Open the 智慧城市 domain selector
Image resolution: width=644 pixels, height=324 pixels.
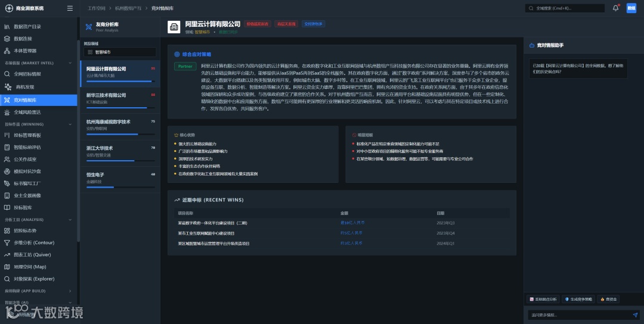point(120,52)
